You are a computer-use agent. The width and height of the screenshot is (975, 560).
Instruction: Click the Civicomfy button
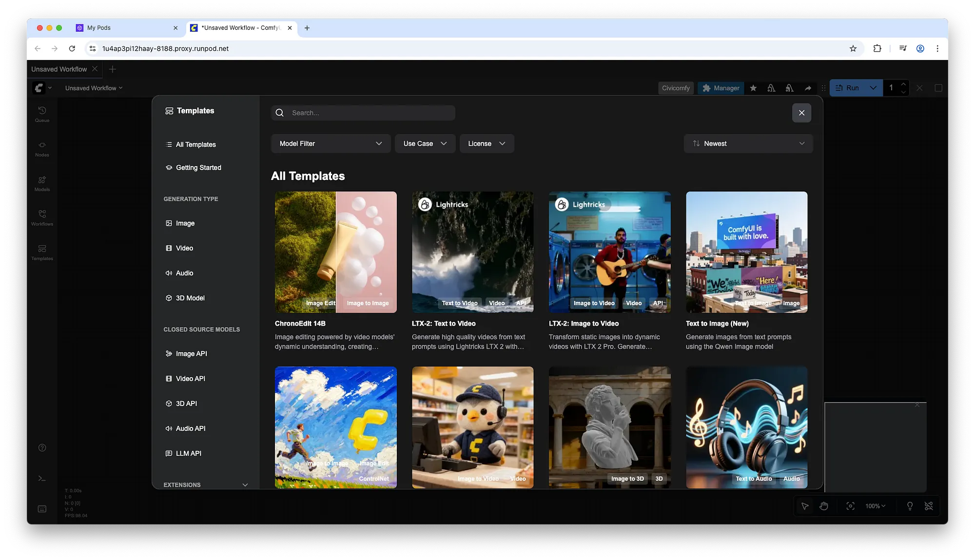pos(676,88)
